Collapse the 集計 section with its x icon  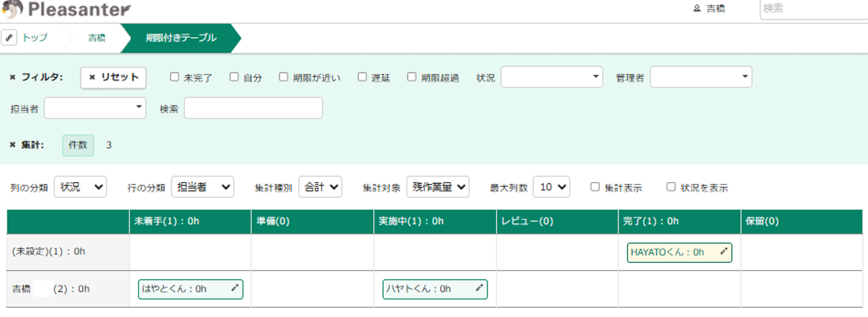[x=13, y=145]
